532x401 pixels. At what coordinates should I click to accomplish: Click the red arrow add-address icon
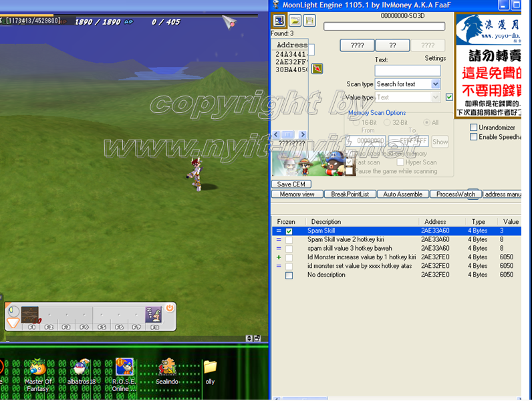[317, 69]
